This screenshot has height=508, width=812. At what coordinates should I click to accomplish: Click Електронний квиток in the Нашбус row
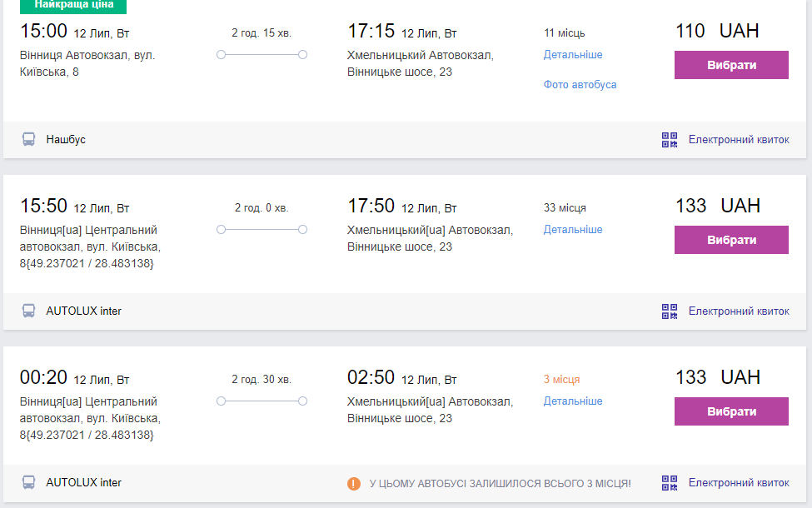click(739, 140)
